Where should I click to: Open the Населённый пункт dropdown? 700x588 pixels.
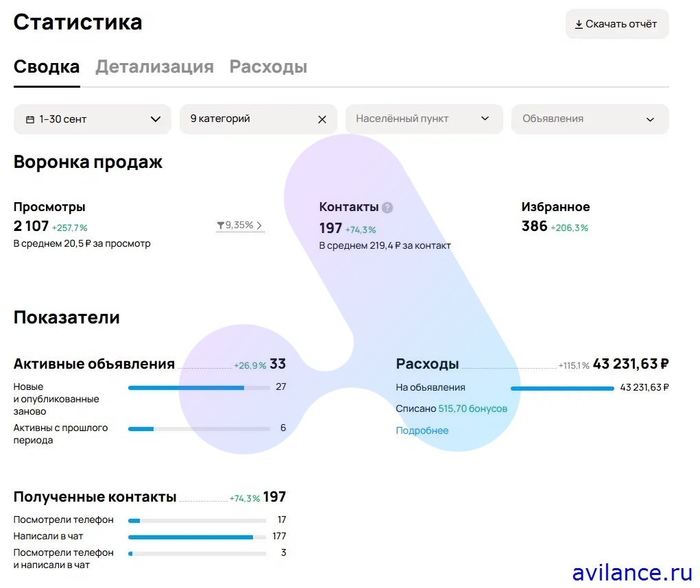pos(424,119)
